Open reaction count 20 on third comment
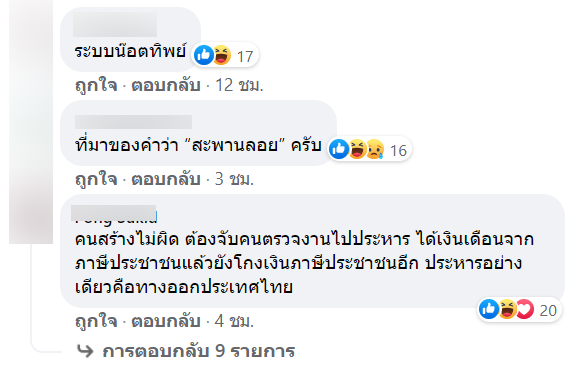The image size is (585, 365). pos(548,310)
